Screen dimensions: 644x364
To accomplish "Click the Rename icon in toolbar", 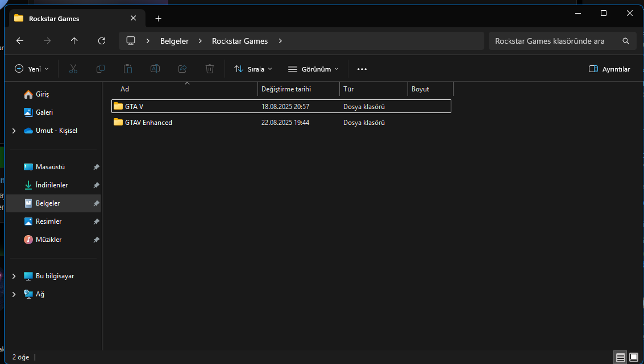I will click(x=155, y=69).
